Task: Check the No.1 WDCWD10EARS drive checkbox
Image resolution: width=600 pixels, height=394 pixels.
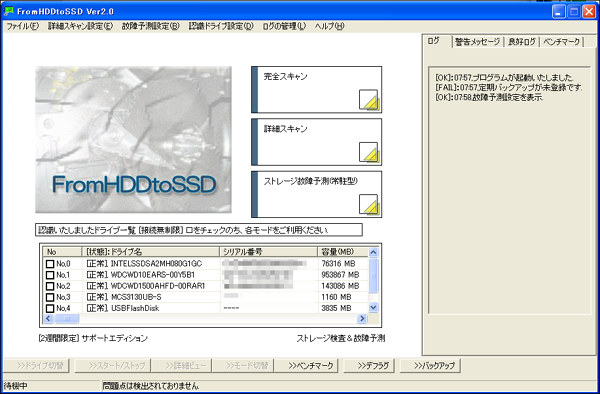Action: 50,275
